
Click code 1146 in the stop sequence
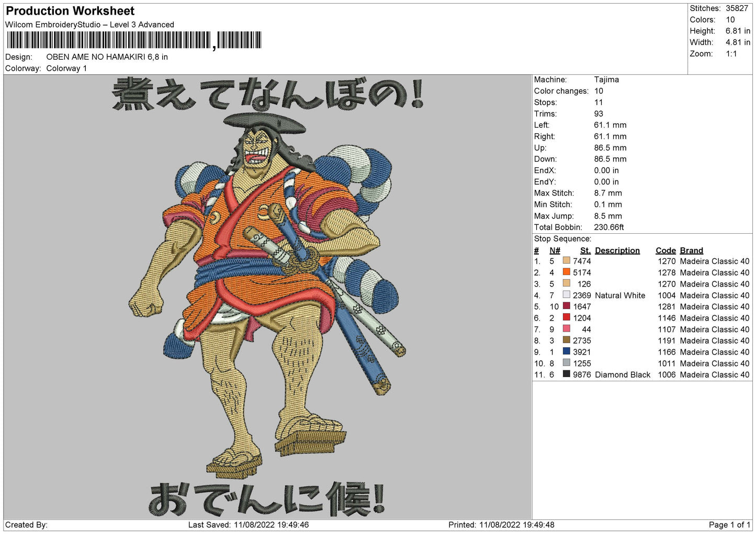pyautogui.click(x=667, y=318)
